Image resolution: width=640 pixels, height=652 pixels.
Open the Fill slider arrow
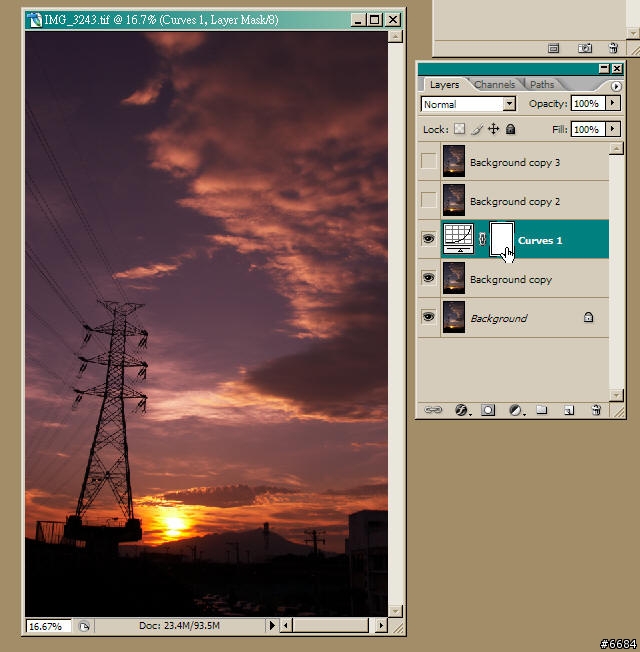click(613, 128)
